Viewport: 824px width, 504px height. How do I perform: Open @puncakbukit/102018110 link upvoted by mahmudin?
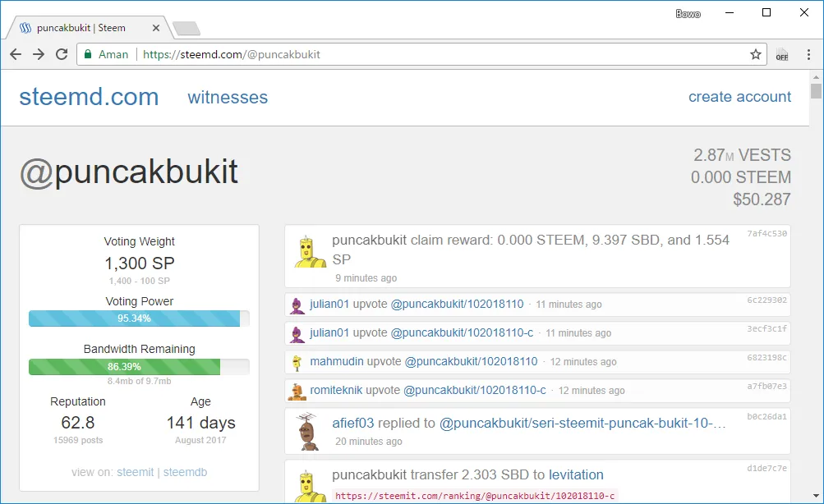tap(471, 361)
